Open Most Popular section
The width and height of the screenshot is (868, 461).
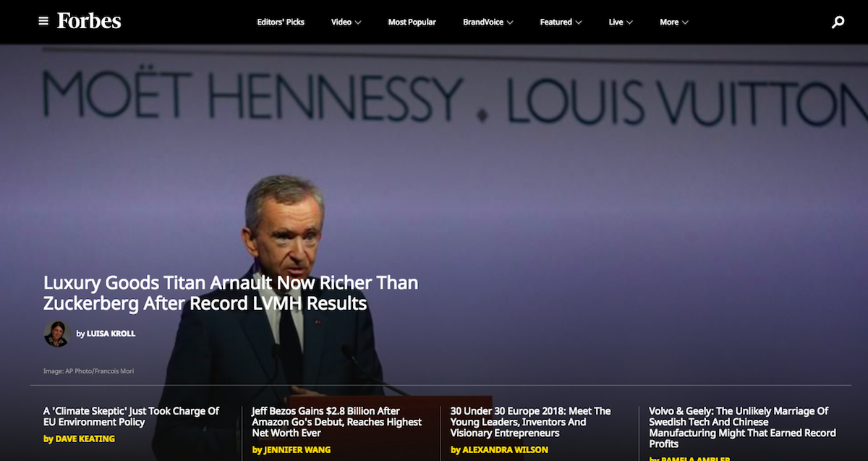tap(412, 22)
